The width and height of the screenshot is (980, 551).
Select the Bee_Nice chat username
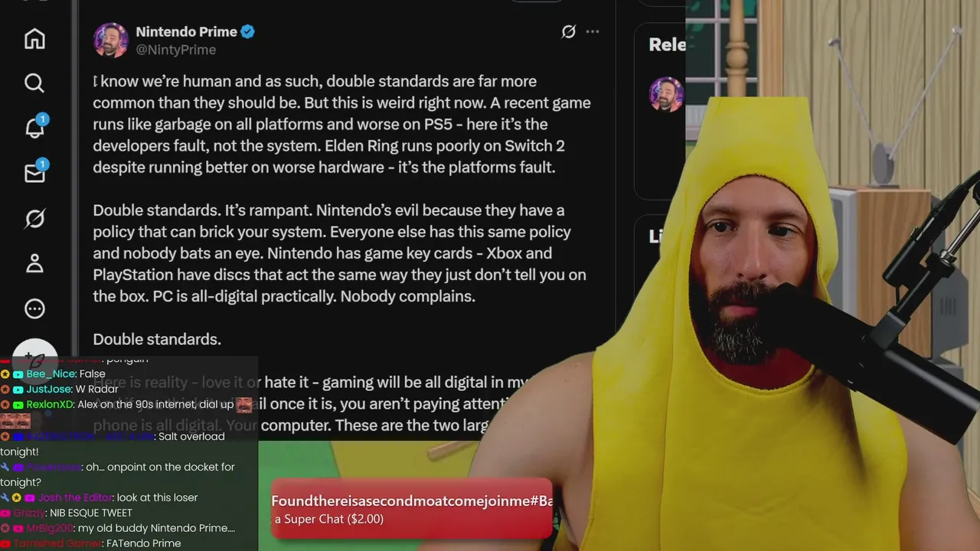point(51,374)
